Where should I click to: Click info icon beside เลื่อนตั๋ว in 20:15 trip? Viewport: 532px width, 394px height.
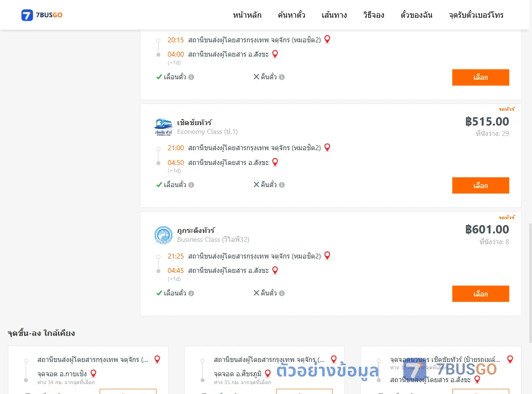(191, 77)
